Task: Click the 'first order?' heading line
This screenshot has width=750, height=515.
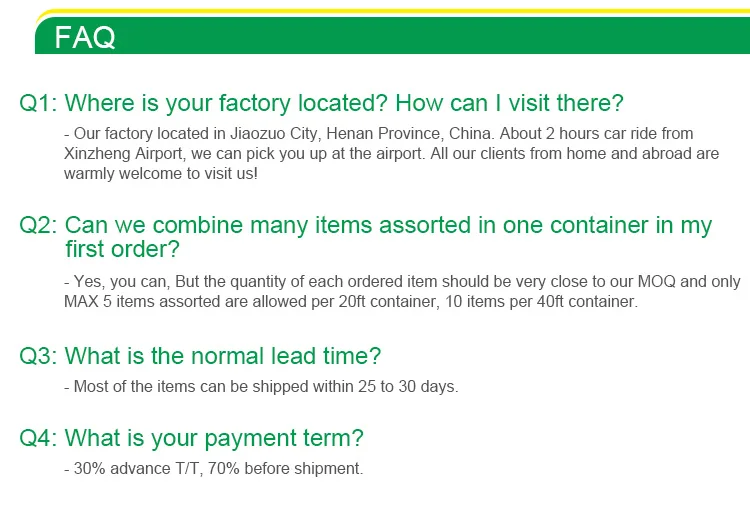Action: coord(122,249)
